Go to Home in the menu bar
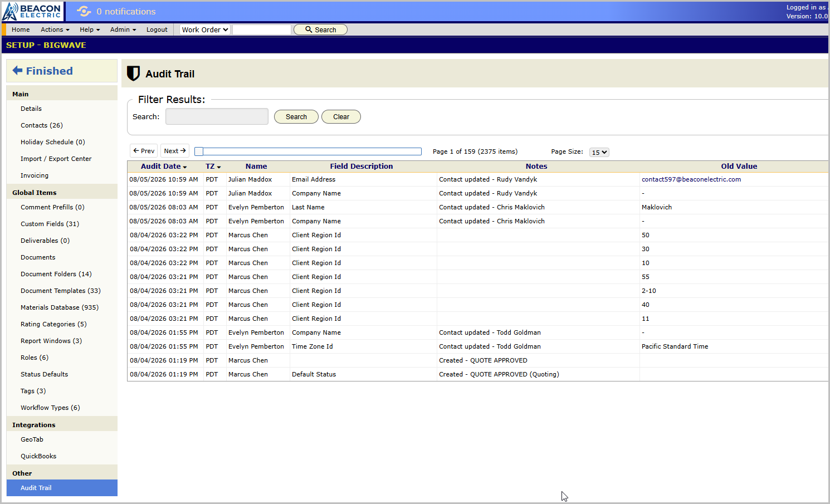 coord(21,30)
